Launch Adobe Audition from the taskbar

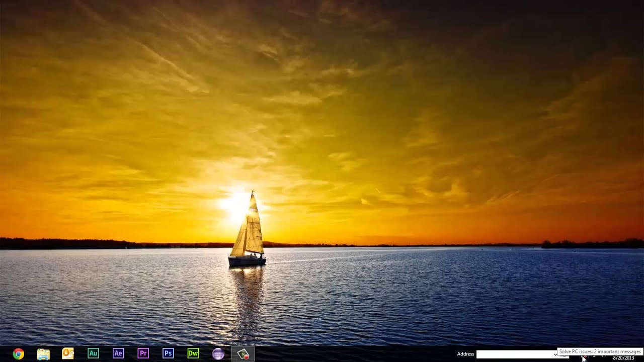tap(93, 353)
